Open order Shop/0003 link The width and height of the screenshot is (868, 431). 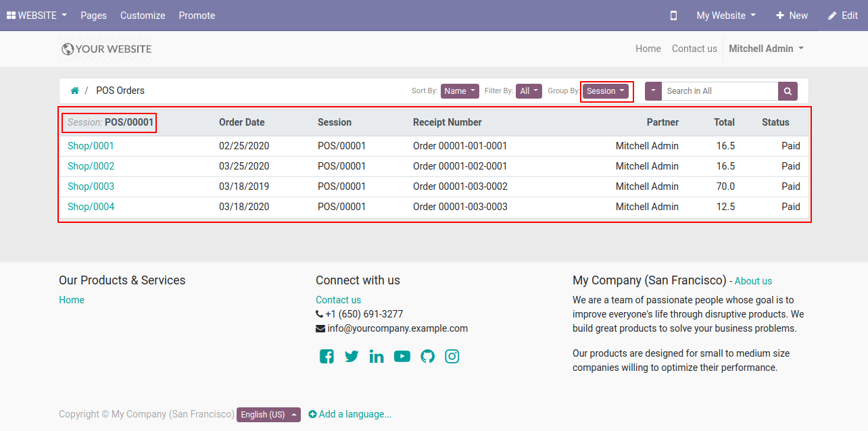[x=91, y=186]
